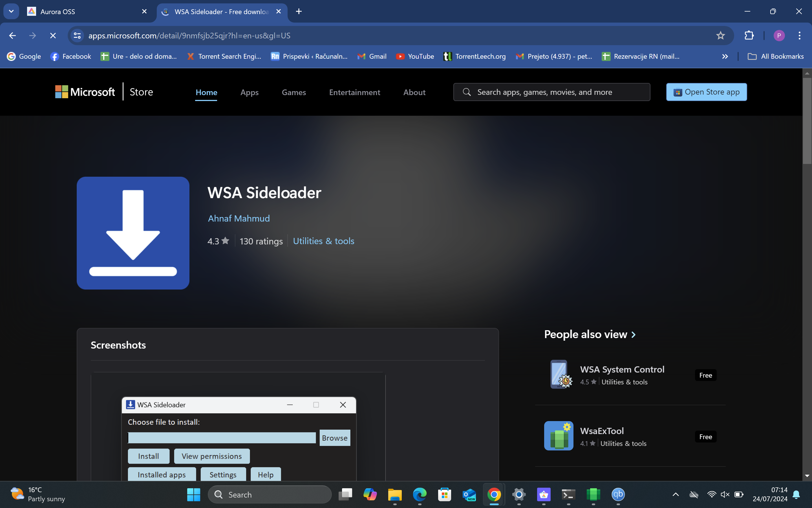Close the WSA Sideloader tab
This screenshot has width=812, height=508.
[279, 11]
